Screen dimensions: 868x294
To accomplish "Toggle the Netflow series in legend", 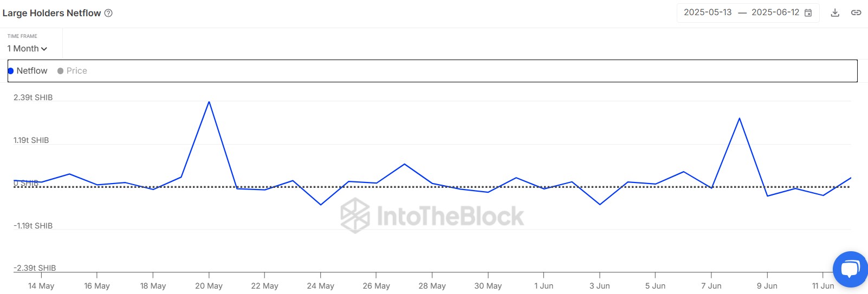I will pyautogui.click(x=28, y=71).
